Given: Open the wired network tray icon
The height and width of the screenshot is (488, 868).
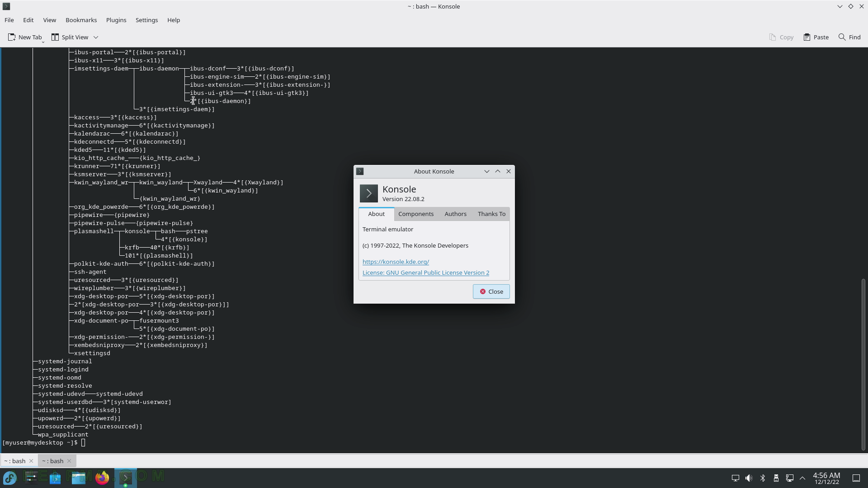Looking at the screenshot, I should [790, 478].
